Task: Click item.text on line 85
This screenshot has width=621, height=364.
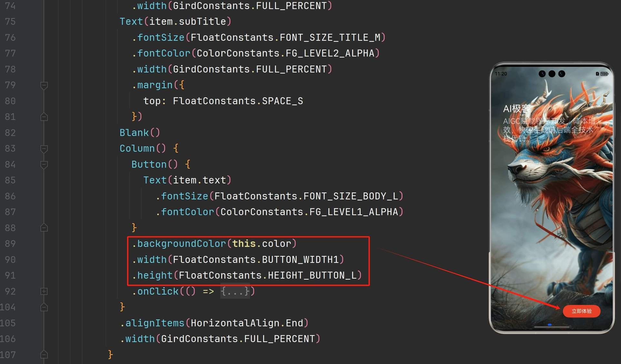Action: click(200, 180)
